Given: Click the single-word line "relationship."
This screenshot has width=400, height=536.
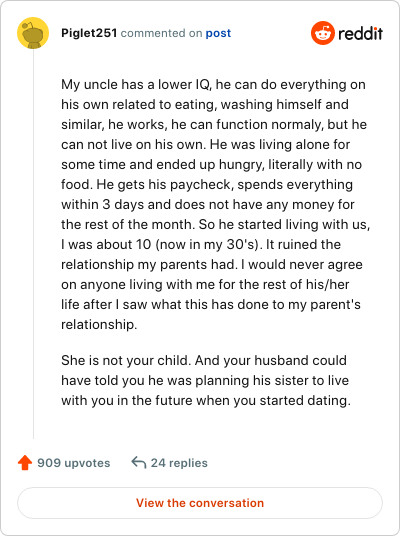Looking at the screenshot, I should (x=99, y=324).
